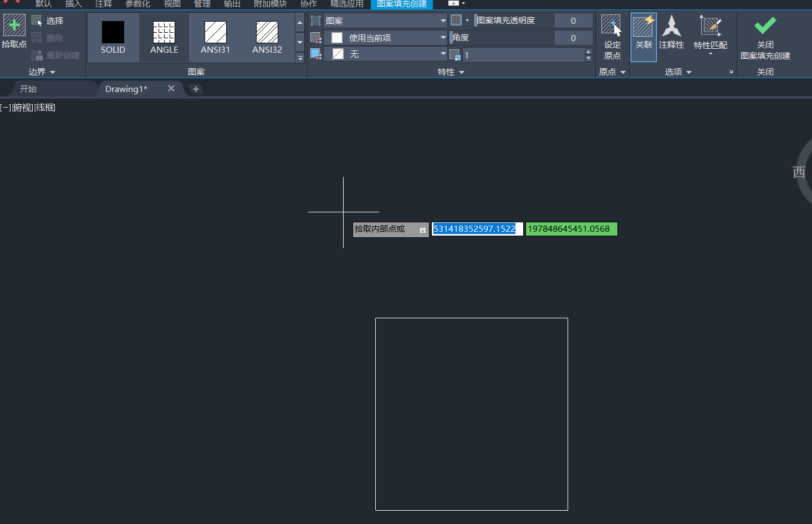Expand the 特性 properties panel
The image size is (812, 524).
point(451,72)
